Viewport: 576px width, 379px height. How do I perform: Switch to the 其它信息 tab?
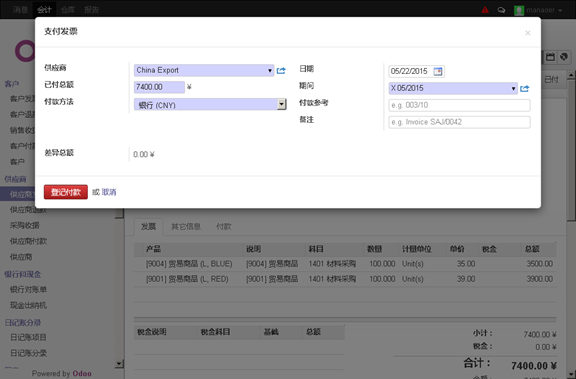pyautogui.click(x=186, y=227)
